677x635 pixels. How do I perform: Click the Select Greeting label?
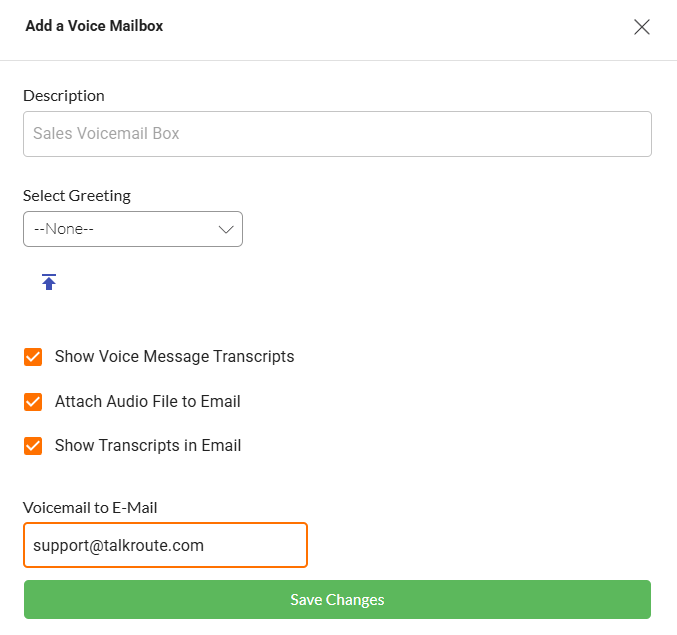(77, 196)
